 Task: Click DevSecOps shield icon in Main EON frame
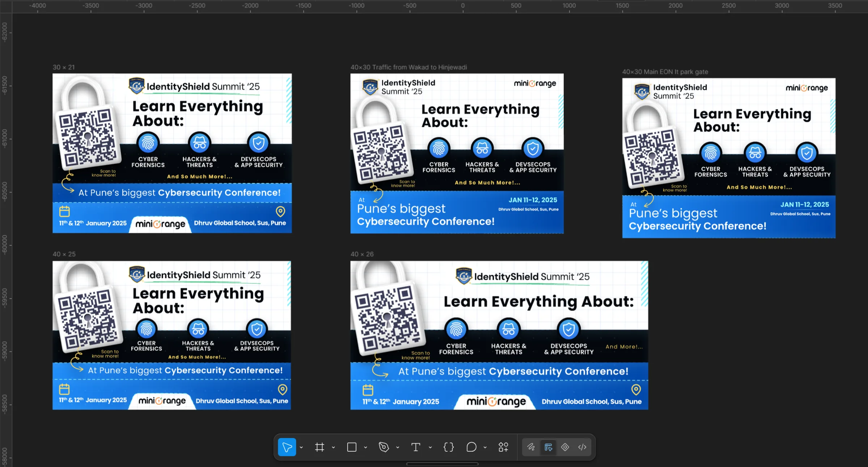(x=807, y=153)
